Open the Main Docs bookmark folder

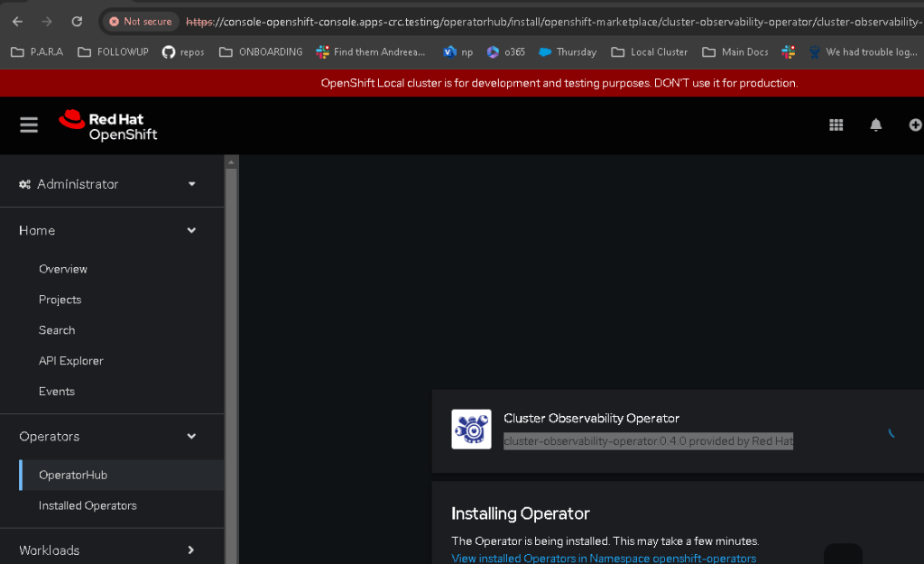(735, 51)
